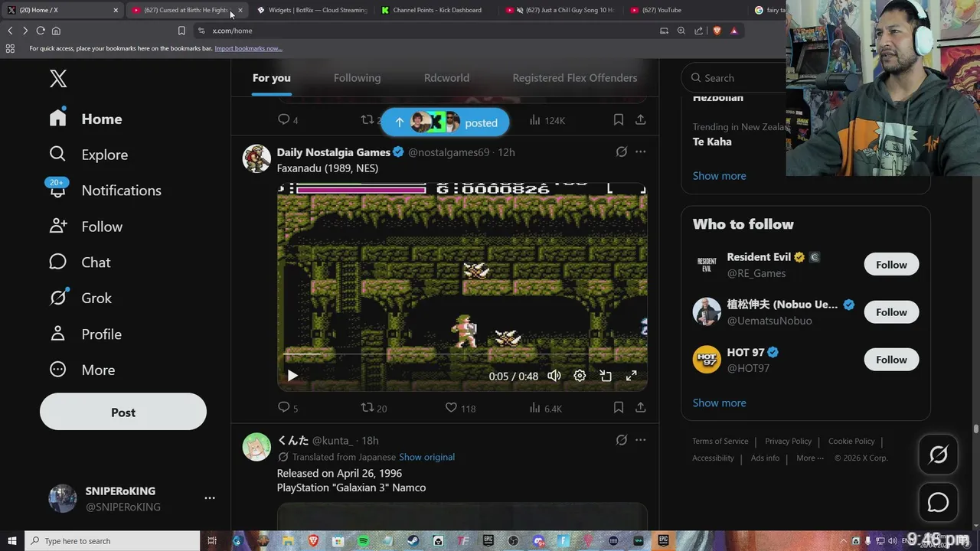Image resolution: width=980 pixels, height=551 pixels.
Task: Bookmark the top post with 124K views
Action: pyautogui.click(x=619, y=119)
